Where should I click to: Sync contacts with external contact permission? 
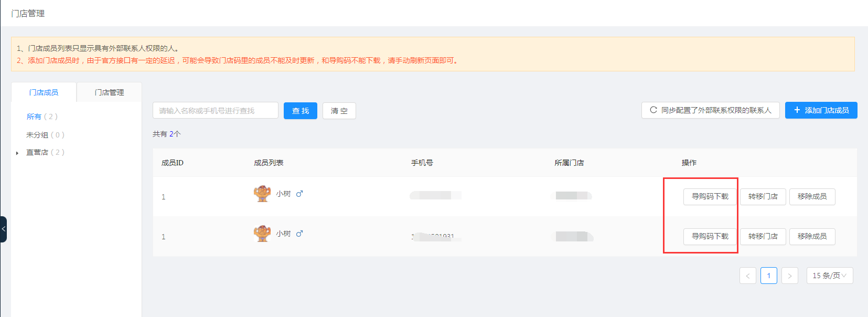coord(711,110)
